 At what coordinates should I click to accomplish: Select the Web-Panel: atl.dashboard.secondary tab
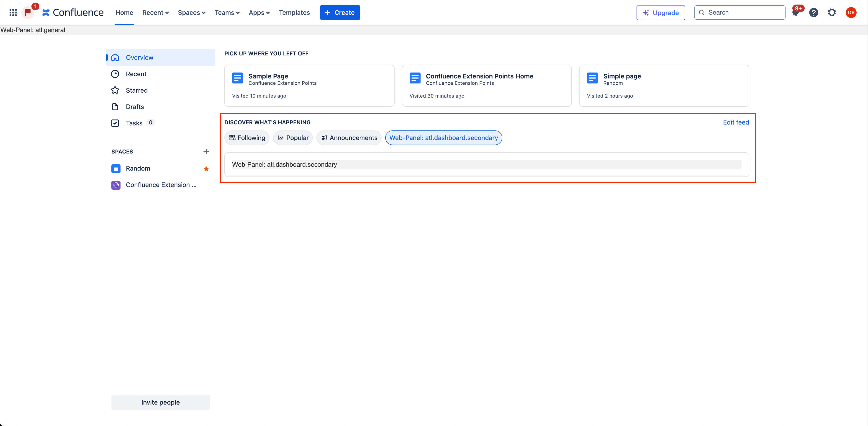[x=443, y=138]
